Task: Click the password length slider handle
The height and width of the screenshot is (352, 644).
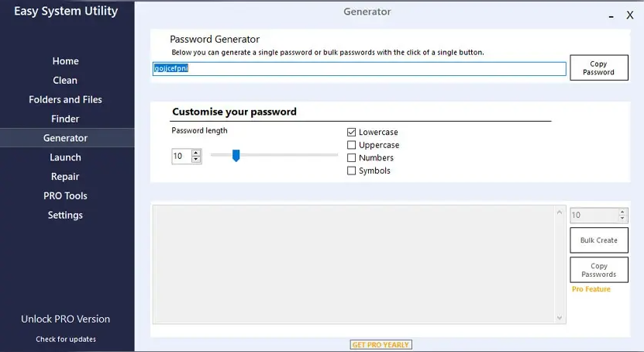Action: click(236, 156)
